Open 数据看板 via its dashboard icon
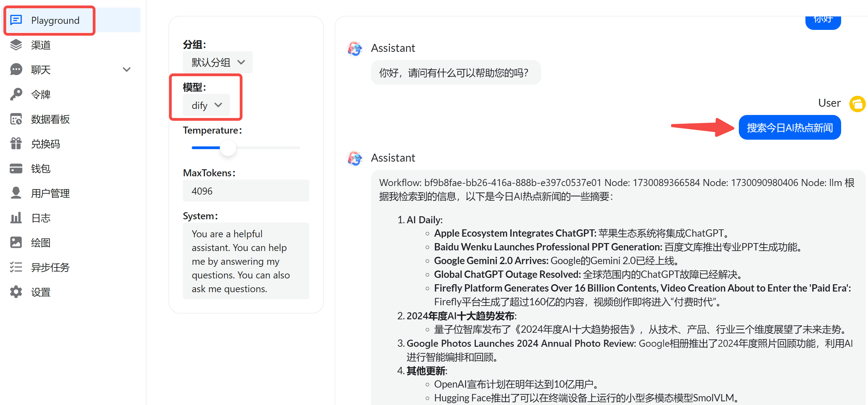 click(x=16, y=119)
